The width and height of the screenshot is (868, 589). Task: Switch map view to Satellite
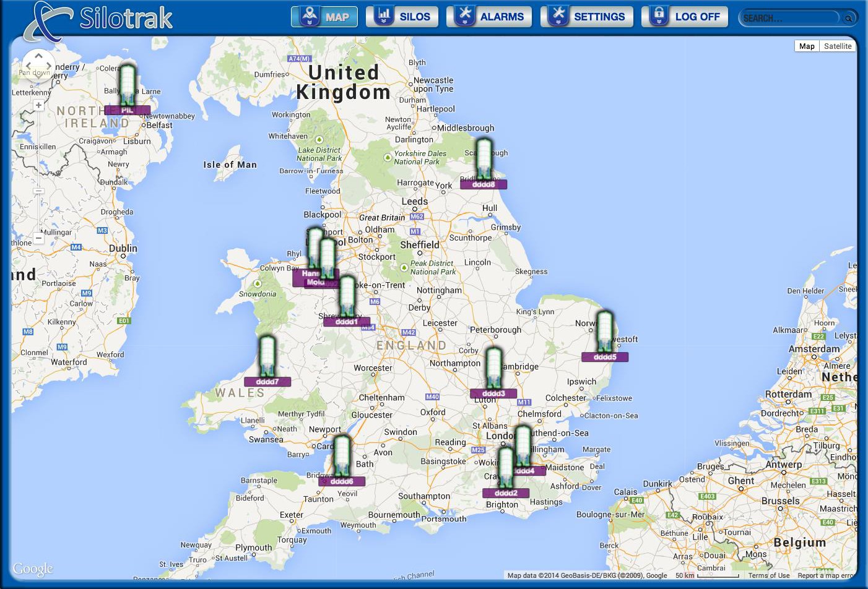point(837,46)
